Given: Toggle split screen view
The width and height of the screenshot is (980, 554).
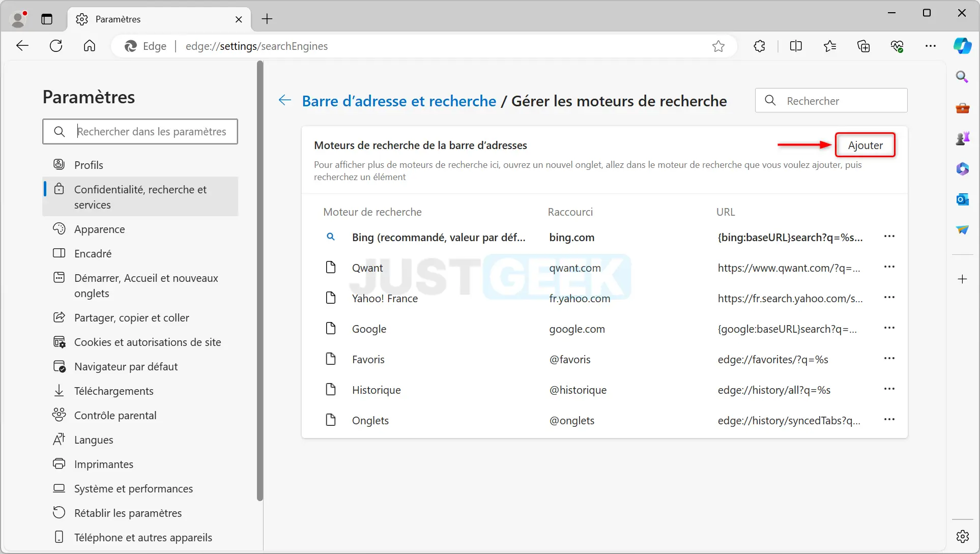Looking at the screenshot, I should point(796,46).
